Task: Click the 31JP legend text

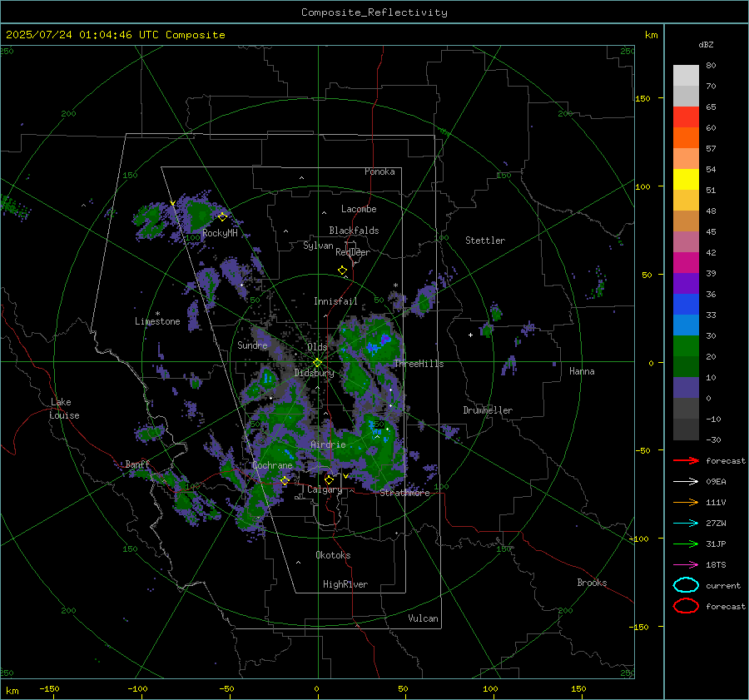Action: click(x=716, y=544)
